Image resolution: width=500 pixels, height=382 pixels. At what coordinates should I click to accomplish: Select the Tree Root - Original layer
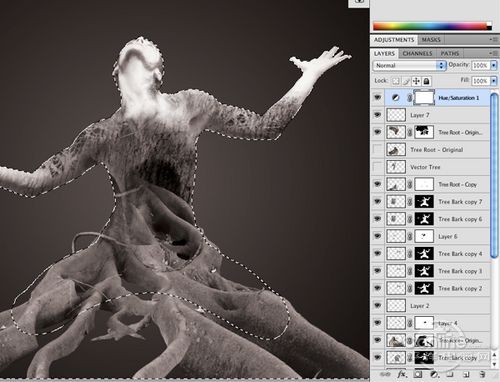pyautogui.click(x=437, y=150)
